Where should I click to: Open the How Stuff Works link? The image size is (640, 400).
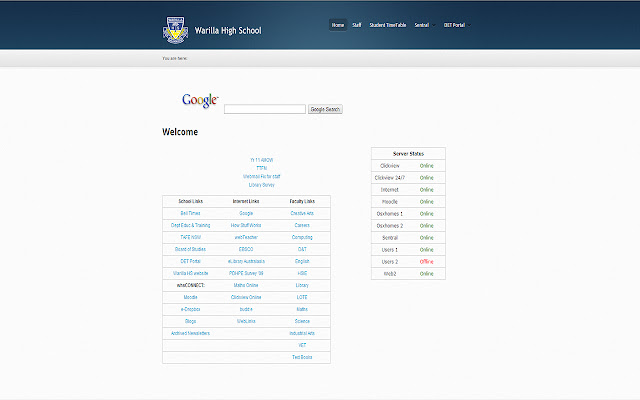pyautogui.click(x=246, y=225)
